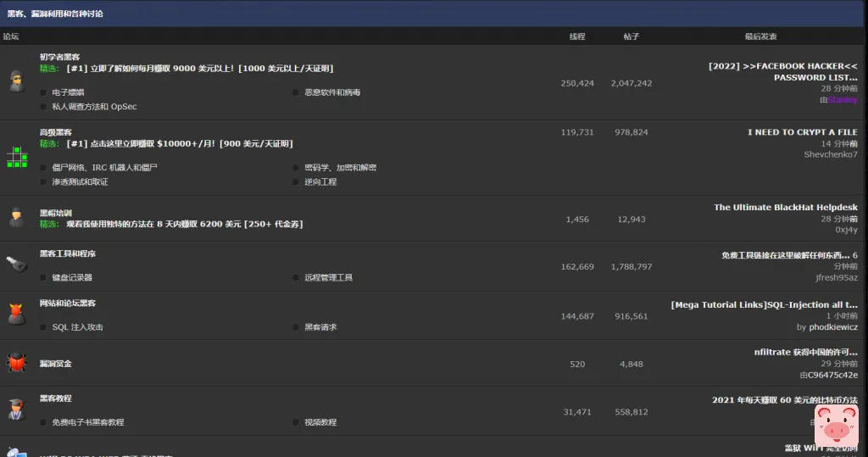The height and width of the screenshot is (457, 868).
Task: Open 私人调查方法和 OpSec subforum
Action: pyautogui.click(x=94, y=106)
